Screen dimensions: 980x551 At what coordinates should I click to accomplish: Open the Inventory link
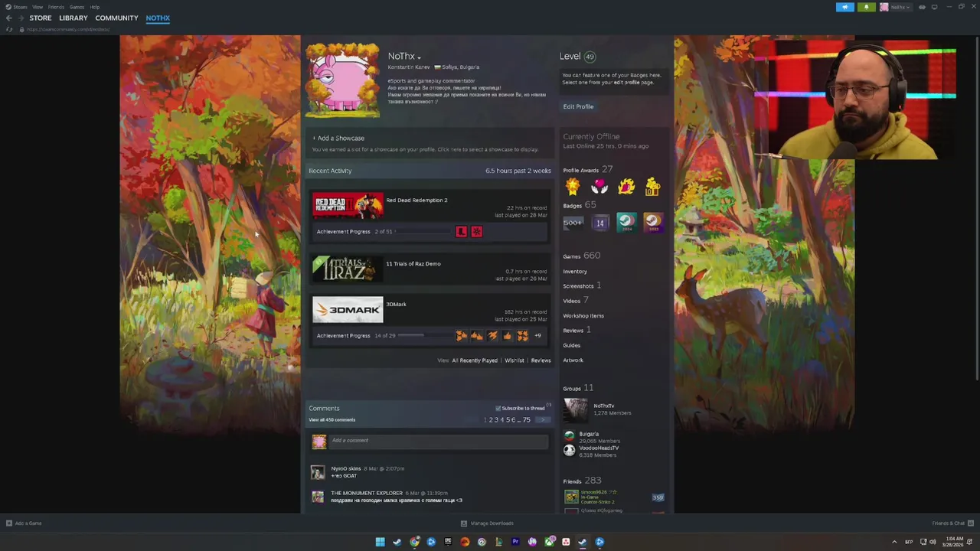tap(575, 271)
